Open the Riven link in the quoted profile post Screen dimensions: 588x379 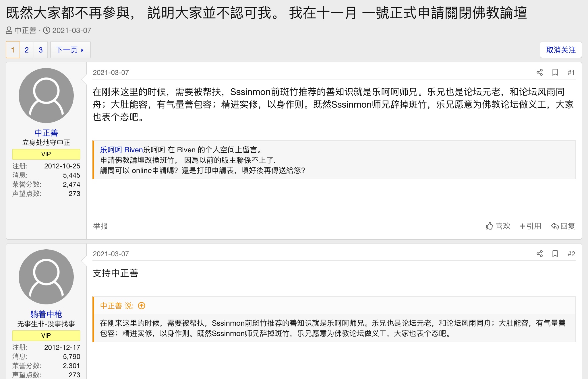coord(134,150)
